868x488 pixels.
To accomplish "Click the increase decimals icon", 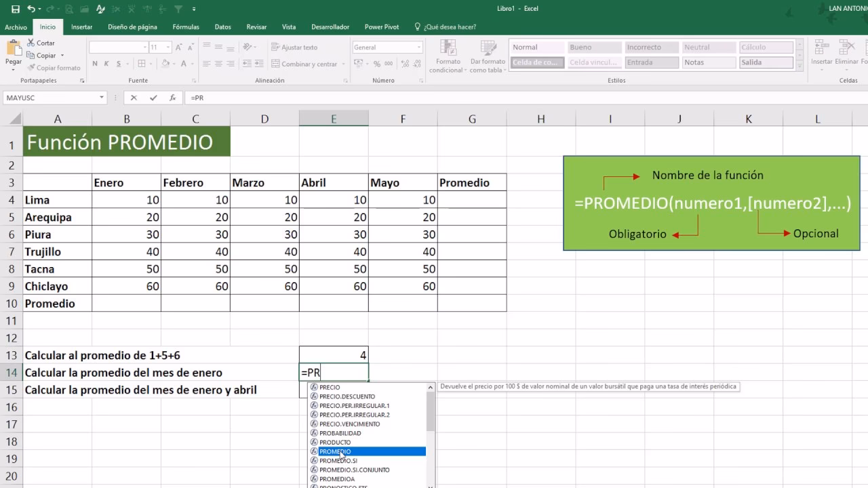I will [x=405, y=64].
